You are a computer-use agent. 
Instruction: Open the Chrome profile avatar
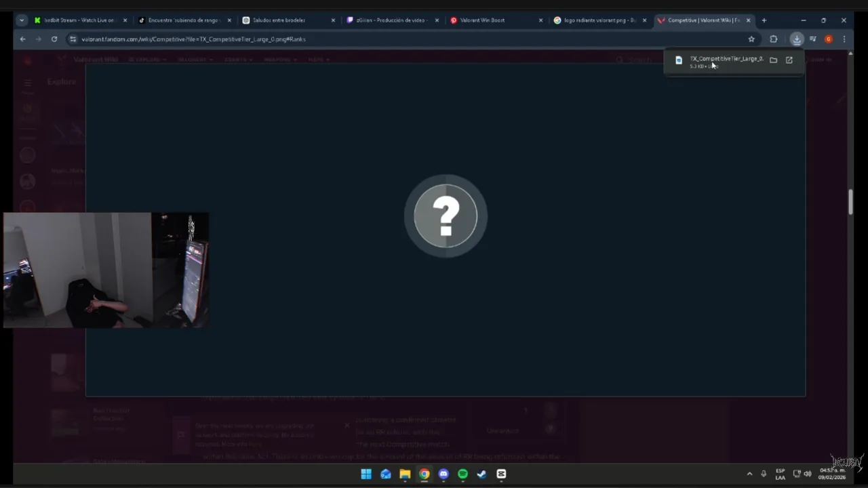pyautogui.click(x=828, y=39)
